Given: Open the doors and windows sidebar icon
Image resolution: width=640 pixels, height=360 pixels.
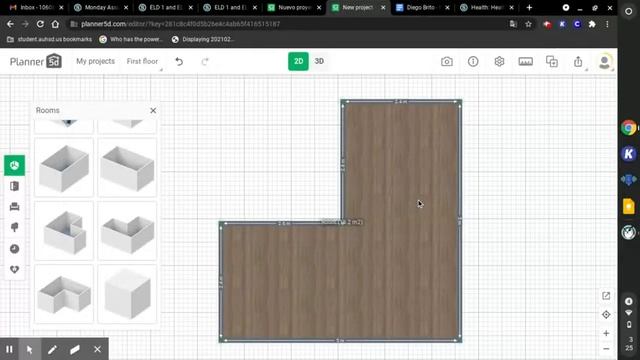Looking at the screenshot, I should click(x=14, y=187).
